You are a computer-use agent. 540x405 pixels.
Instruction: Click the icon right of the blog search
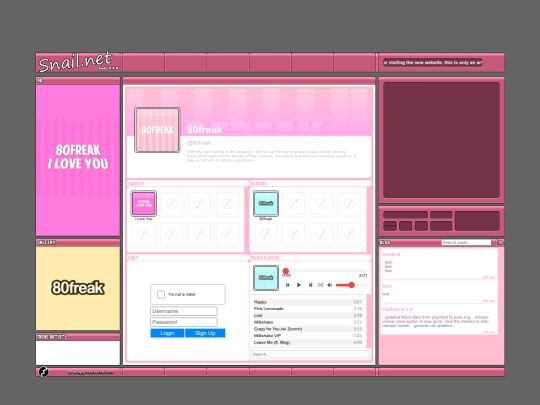(x=501, y=242)
